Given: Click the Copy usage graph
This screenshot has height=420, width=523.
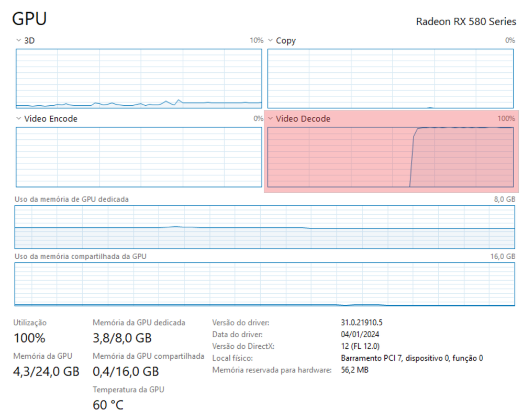Looking at the screenshot, I should (x=391, y=79).
